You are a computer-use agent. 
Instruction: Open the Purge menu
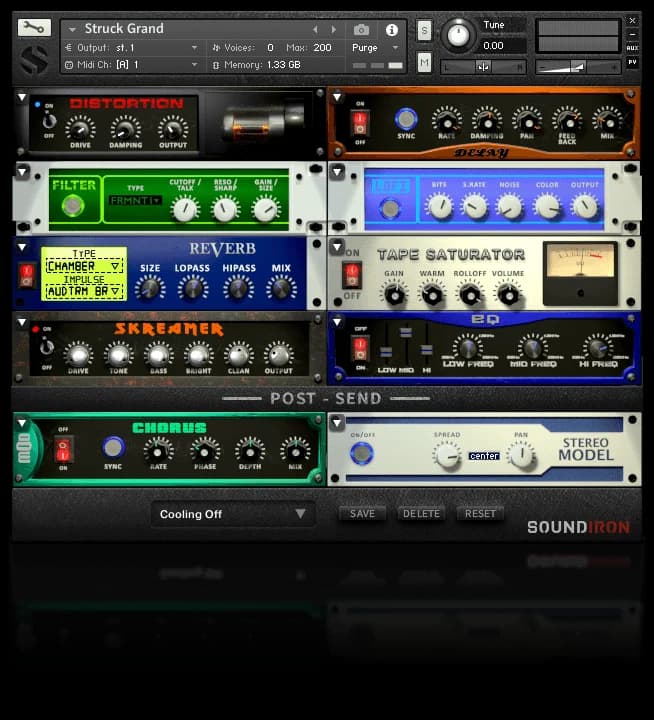pyautogui.click(x=375, y=48)
